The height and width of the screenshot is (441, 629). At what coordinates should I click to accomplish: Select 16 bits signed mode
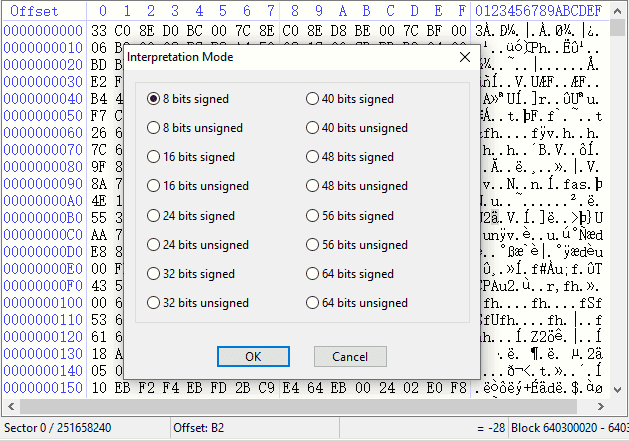tap(153, 157)
